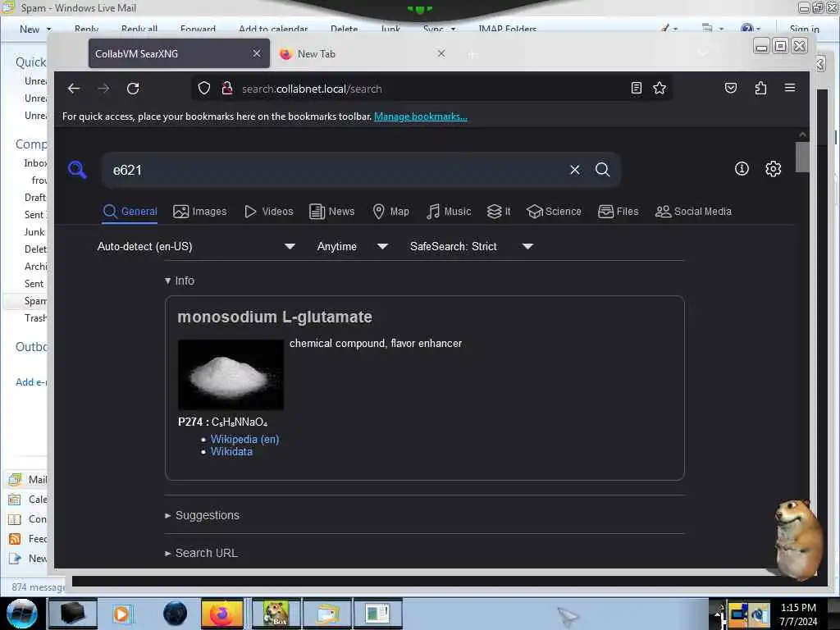Switch to the Videos search tab
840x630 pixels.
coord(269,212)
